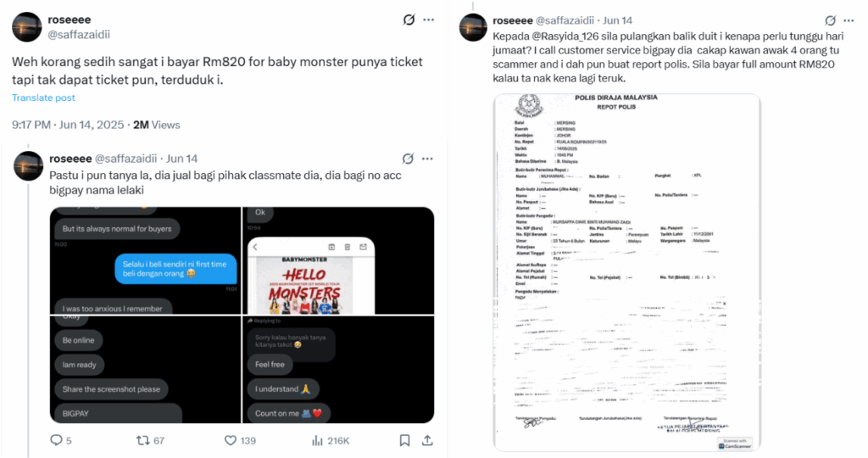This screenshot has height=458, width=868.
Task: Open @saffazaidii handle under main post name
Action: point(79,34)
